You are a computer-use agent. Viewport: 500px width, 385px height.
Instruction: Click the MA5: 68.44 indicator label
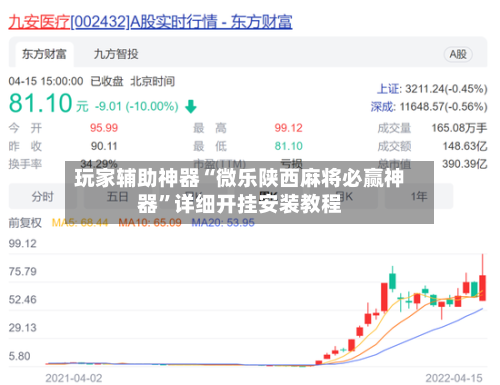pyautogui.click(x=80, y=223)
